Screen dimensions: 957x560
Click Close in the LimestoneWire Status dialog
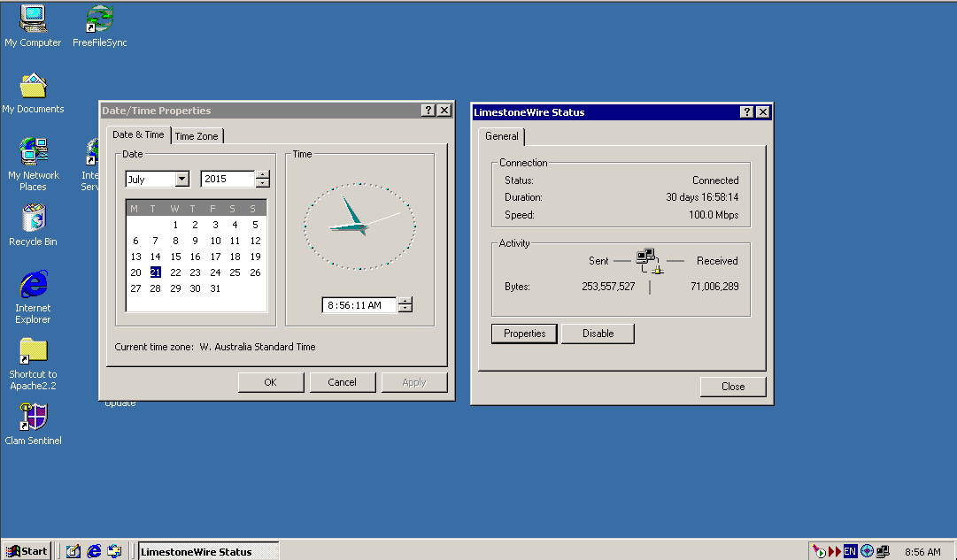(x=733, y=387)
